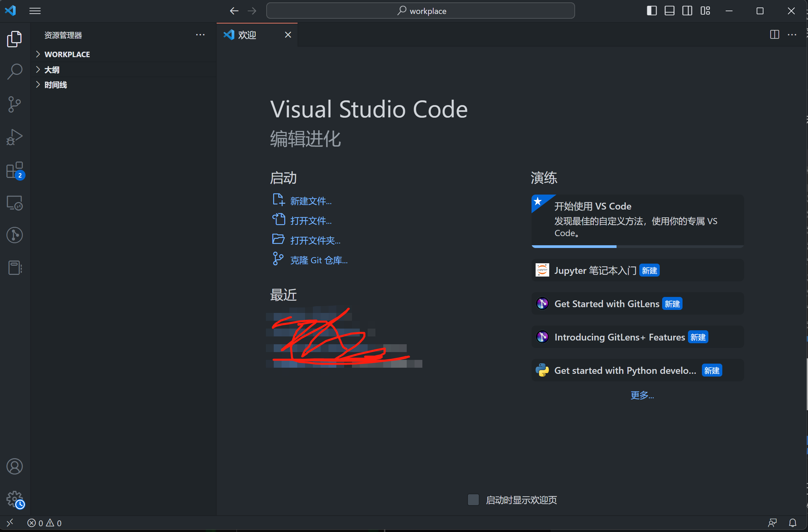
Task: Open the Search view in activity bar
Action: [15, 71]
